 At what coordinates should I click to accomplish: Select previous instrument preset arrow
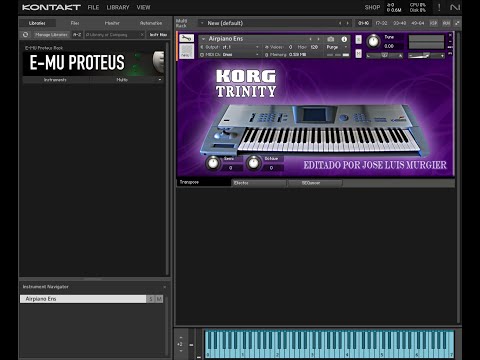click(x=310, y=39)
